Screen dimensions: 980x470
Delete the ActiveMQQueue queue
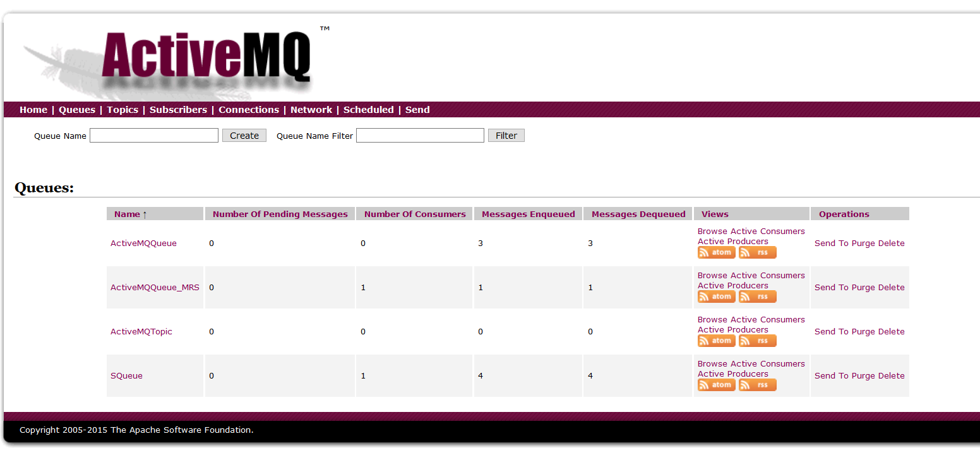click(892, 243)
